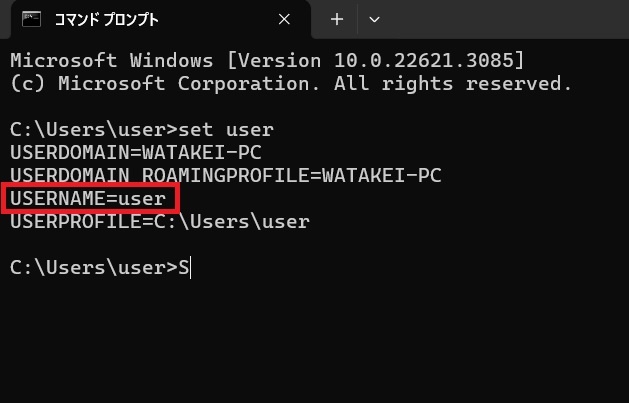Click the C:\Users\user path in first prompt
This screenshot has width=629, height=403.
coord(88,130)
